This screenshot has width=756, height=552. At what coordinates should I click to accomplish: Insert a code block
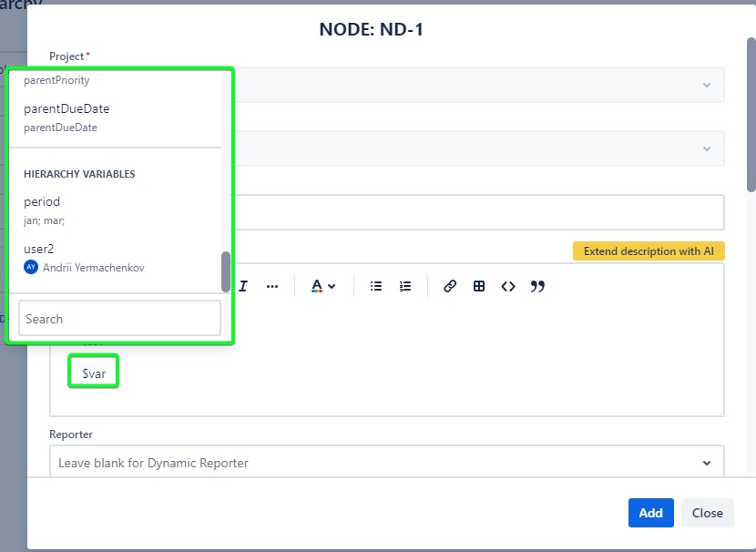(508, 286)
